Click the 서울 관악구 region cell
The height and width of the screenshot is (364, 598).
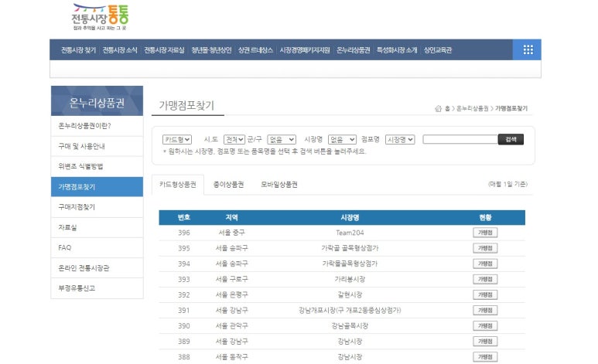tap(232, 326)
